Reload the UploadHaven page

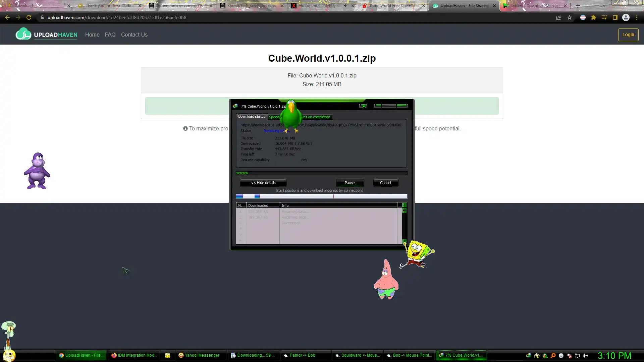click(x=29, y=17)
